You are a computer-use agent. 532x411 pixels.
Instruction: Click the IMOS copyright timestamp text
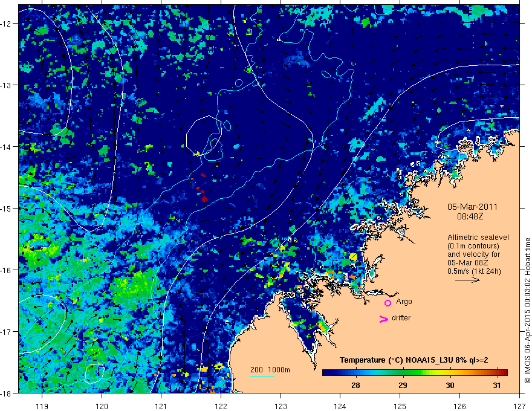(x=528, y=311)
